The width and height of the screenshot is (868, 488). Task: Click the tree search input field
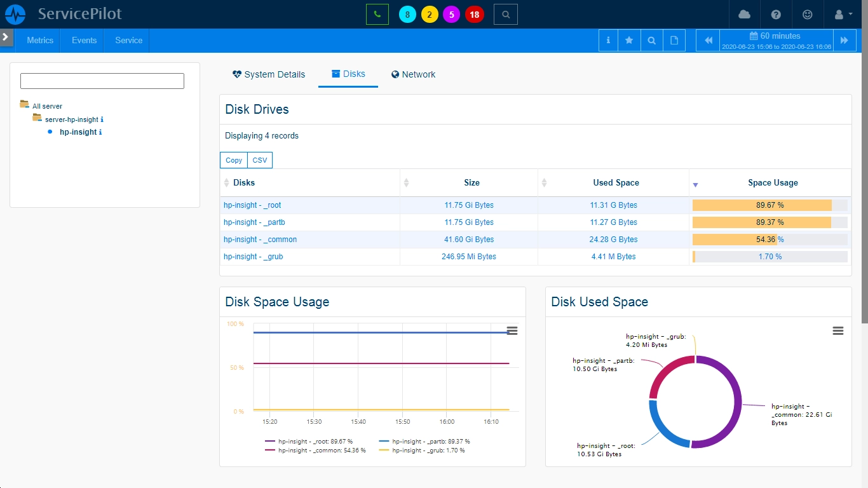(102, 81)
